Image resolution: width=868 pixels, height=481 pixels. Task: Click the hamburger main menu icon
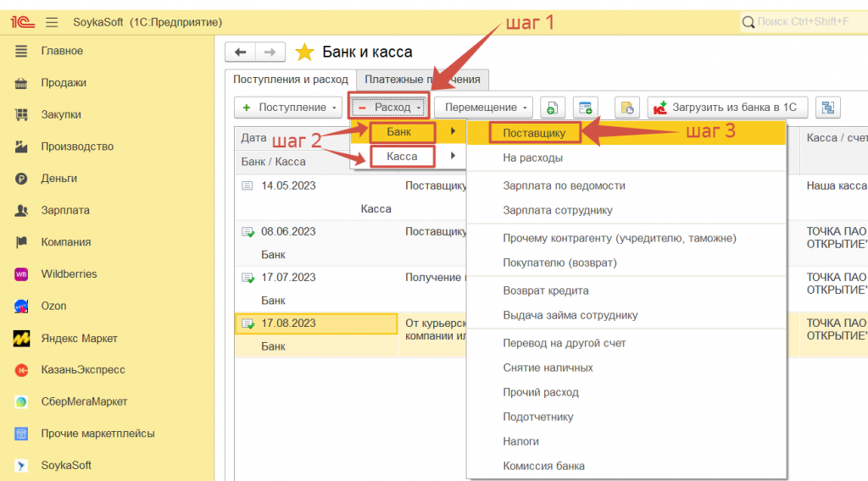pyautogui.click(x=52, y=21)
